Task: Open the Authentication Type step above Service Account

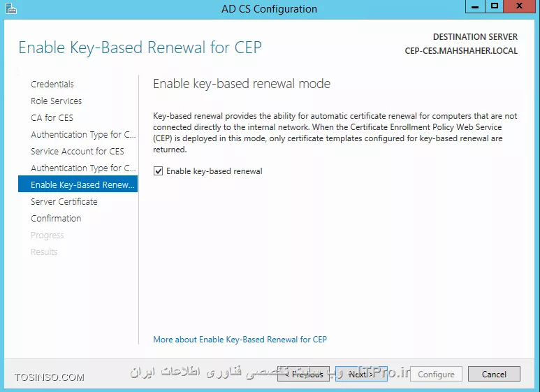Action: [83, 135]
